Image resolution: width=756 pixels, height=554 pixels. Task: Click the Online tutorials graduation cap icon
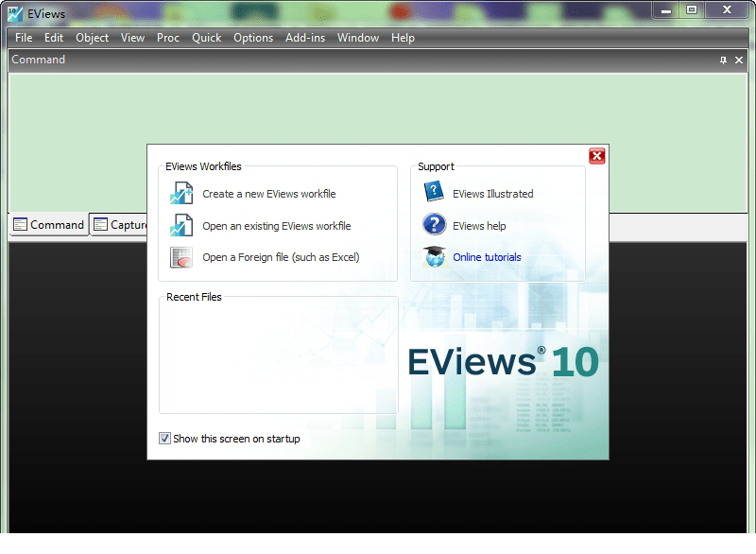click(434, 256)
